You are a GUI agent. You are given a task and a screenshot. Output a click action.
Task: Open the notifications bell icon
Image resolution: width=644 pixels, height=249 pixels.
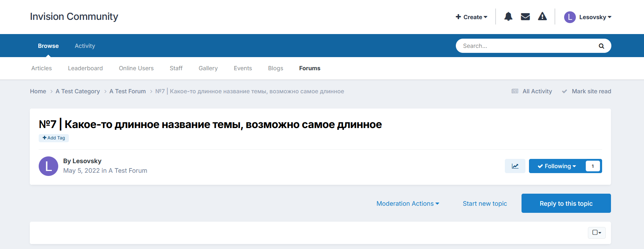click(x=508, y=17)
